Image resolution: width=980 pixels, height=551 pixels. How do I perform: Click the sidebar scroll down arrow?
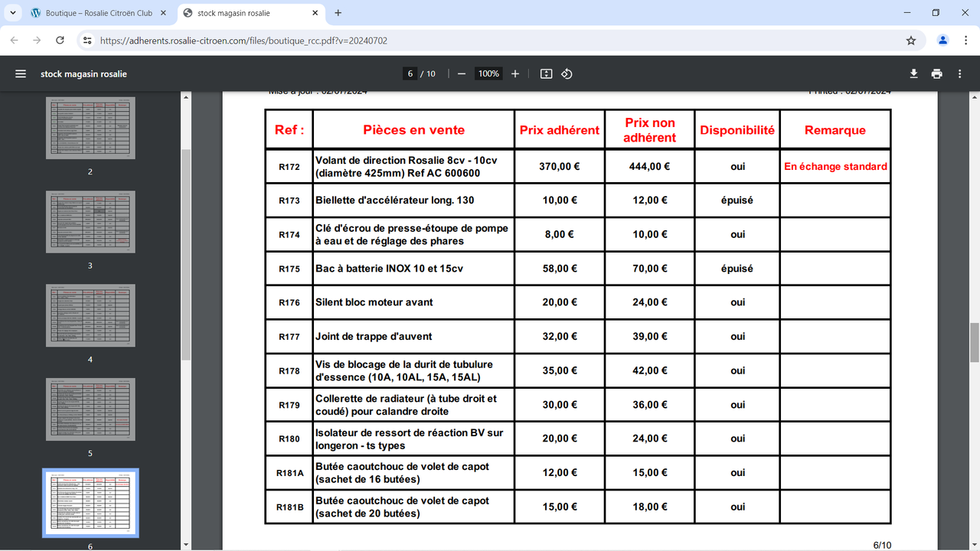[185, 545]
